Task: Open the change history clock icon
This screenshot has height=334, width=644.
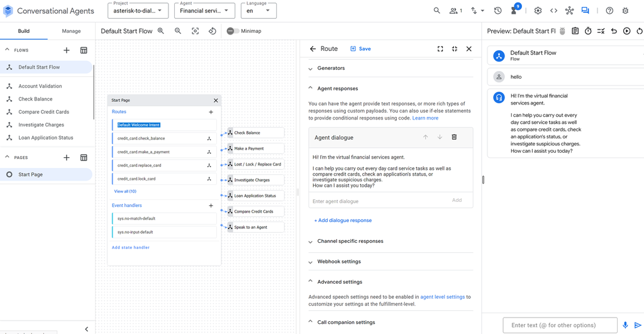Action: coord(497,11)
